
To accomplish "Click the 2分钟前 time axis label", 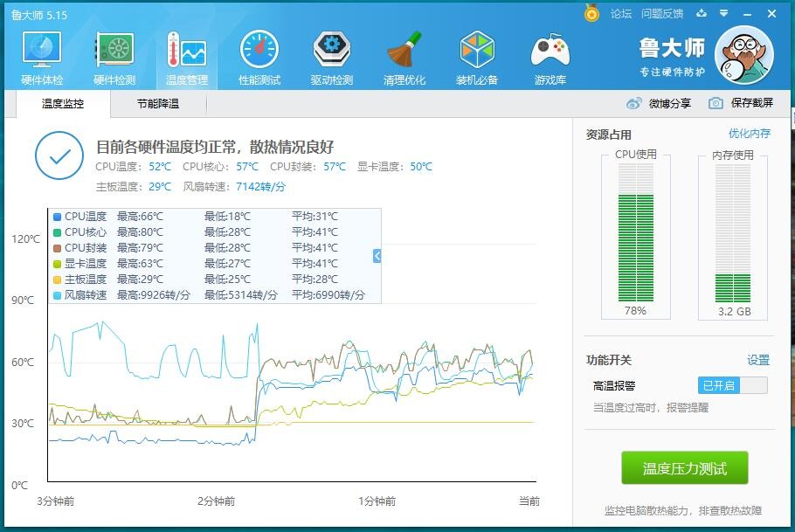I will 216,501.
